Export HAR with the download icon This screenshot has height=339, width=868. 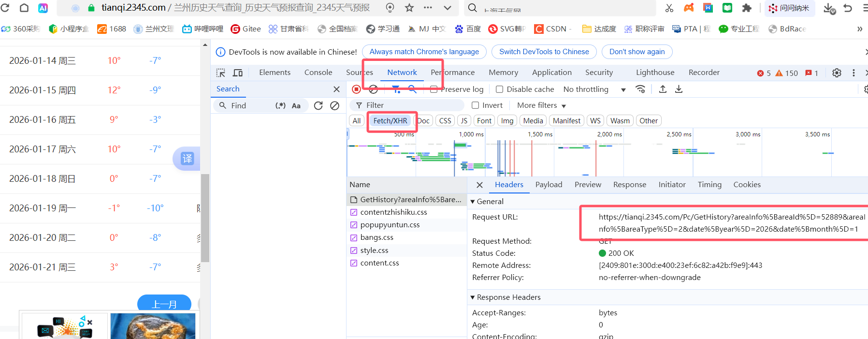point(679,89)
